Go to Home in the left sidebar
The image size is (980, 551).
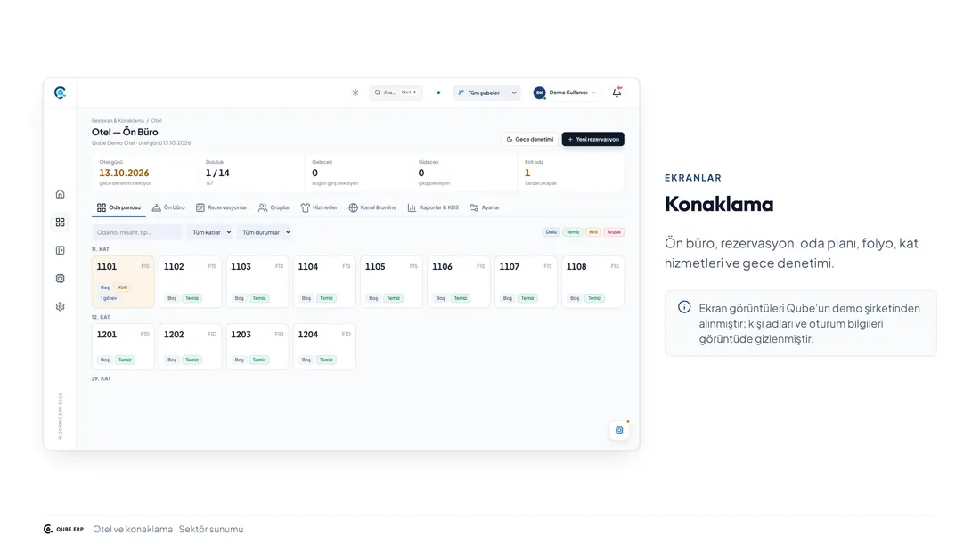pos(60,194)
